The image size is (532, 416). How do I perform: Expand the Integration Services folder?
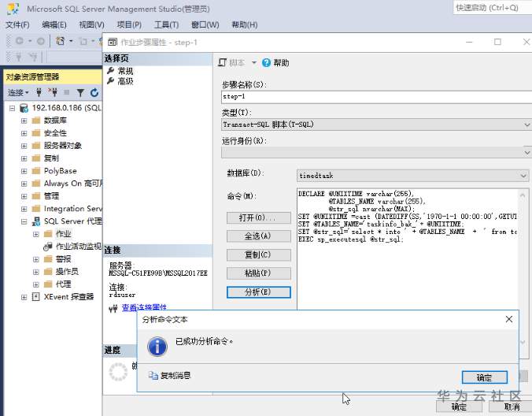pos(24,209)
